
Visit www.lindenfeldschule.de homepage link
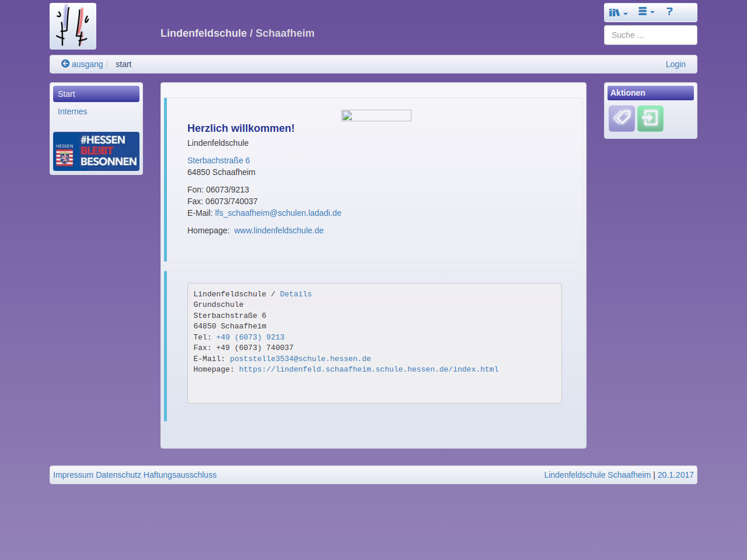pyautogui.click(x=278, y=230)
